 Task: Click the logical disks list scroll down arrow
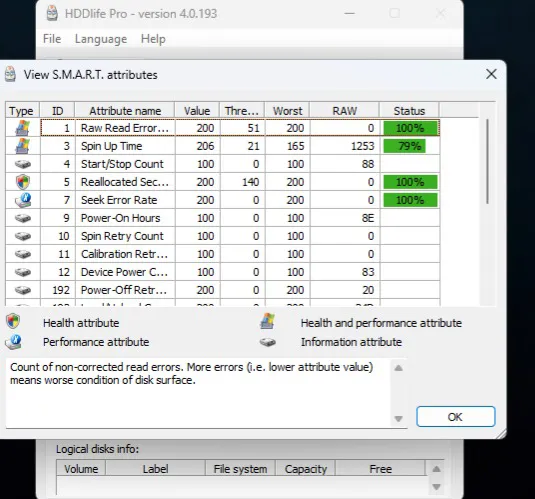436,487
